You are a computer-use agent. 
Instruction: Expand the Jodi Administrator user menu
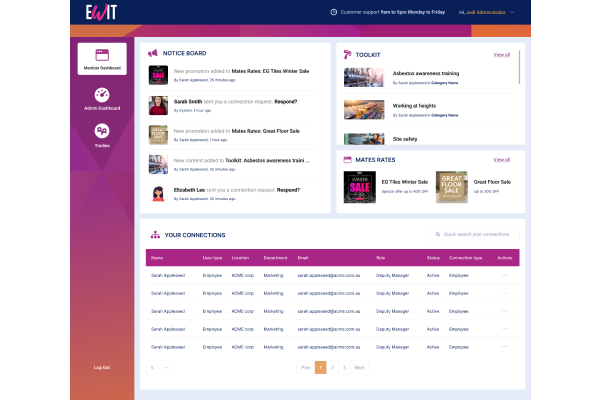tap(512, 12)
